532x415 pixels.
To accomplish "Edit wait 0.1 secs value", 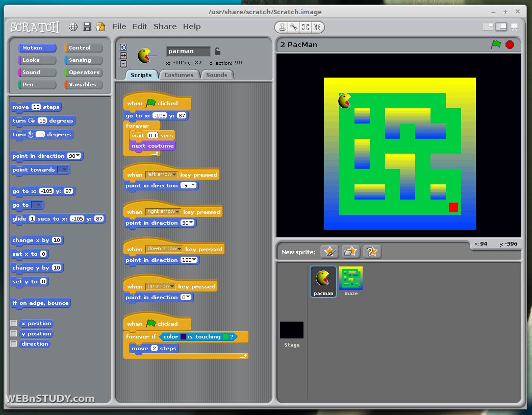I will (153, 135).
